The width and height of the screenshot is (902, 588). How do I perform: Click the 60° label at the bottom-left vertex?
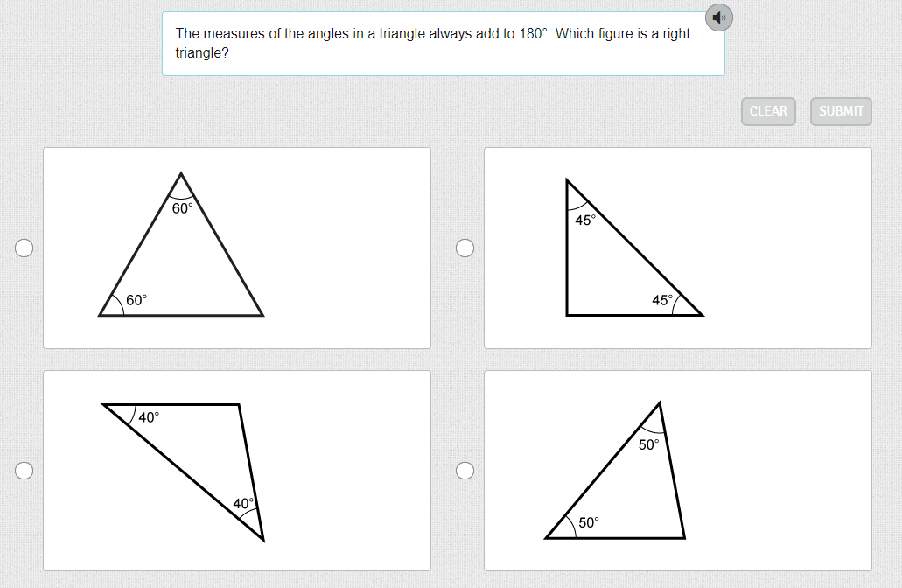pyautogui.click(x=136, y=301)
